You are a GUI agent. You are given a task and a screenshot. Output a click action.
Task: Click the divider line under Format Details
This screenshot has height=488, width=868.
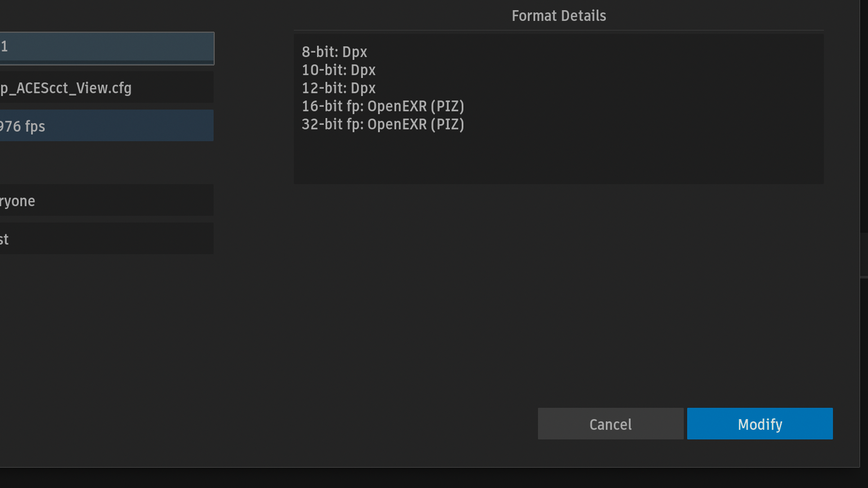[x=558, y=30]
